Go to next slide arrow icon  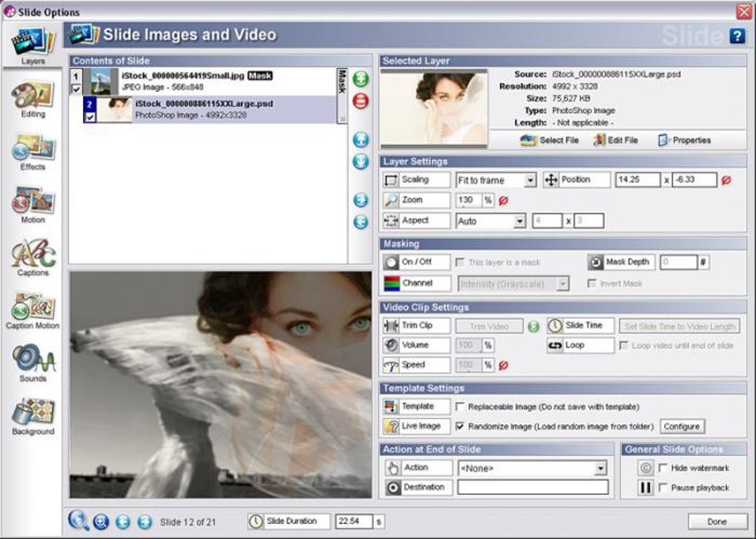point(145,522)
